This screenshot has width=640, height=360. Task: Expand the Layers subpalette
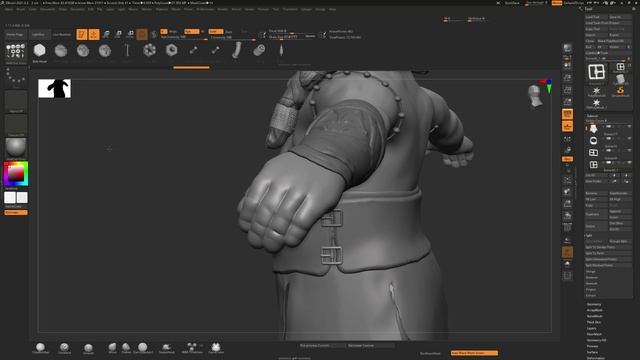pos(591,328)
